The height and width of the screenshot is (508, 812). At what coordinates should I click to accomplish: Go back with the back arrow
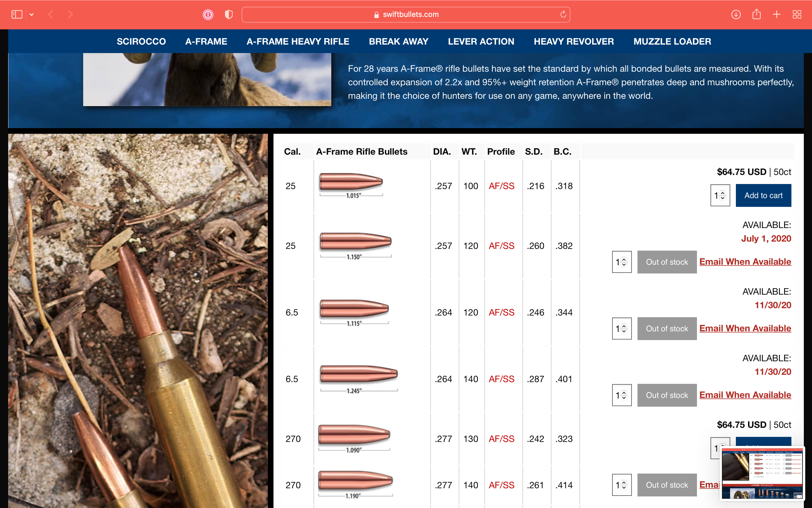pos(51,14)
